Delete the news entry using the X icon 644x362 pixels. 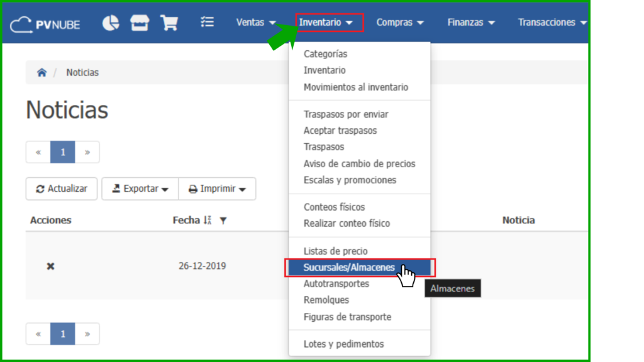point(50,266)
